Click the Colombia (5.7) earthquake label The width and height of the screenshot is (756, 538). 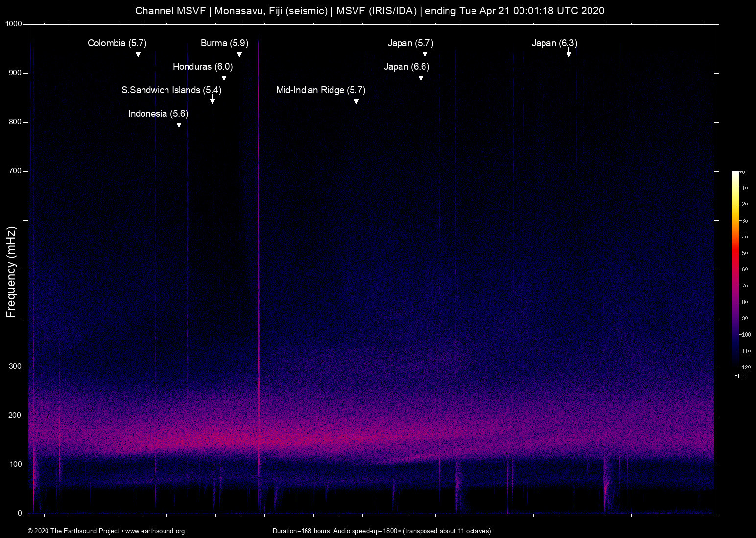[117, 43]
